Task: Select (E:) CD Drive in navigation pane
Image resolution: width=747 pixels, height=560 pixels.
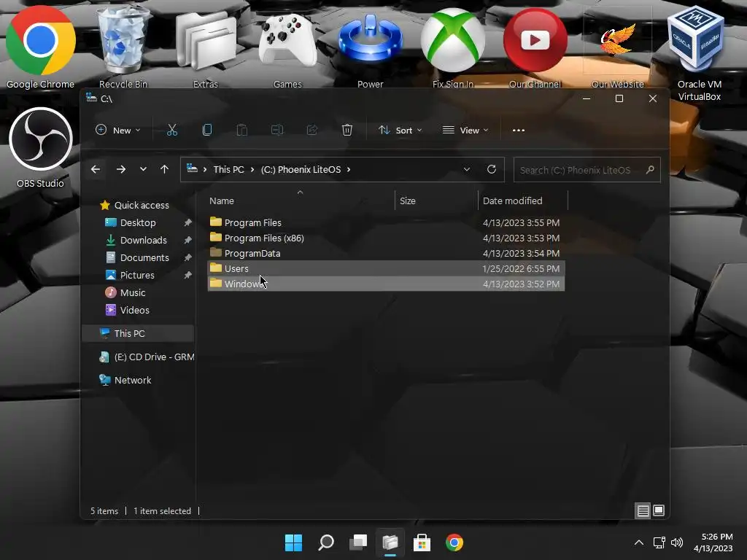Action: (x=147, y=357)
